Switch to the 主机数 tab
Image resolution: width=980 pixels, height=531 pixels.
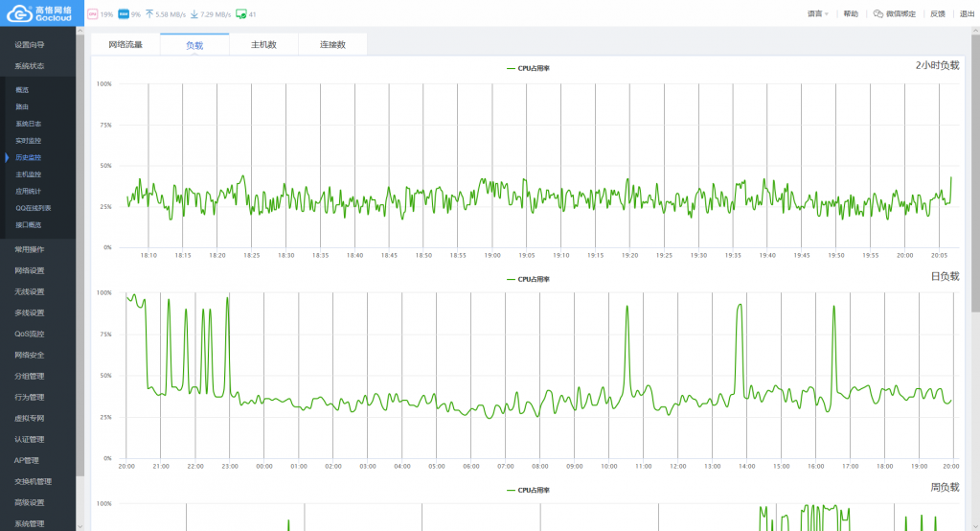[263, 44]
